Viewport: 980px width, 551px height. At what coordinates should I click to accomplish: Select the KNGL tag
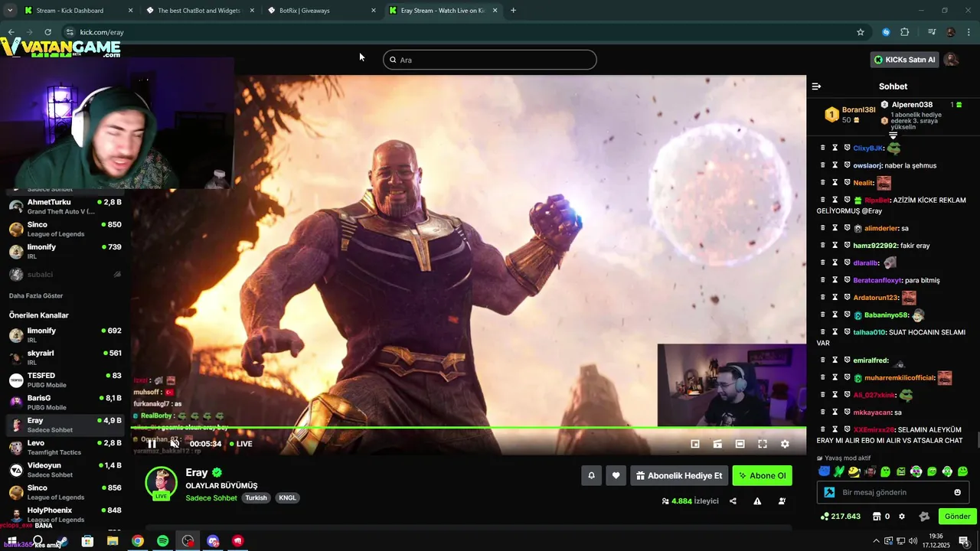point(287,498)
